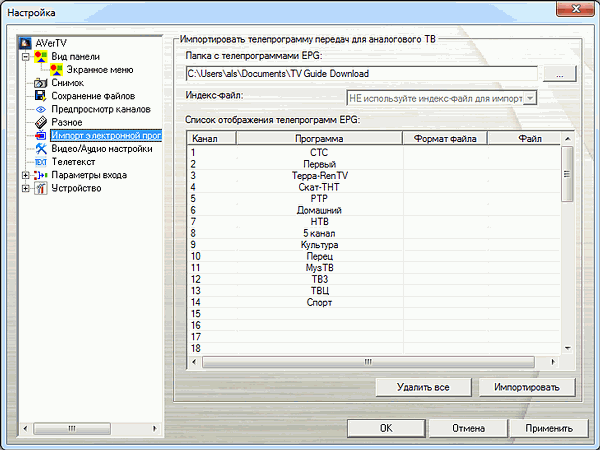600x450 pixels.
Task: Click the Вид панели icon
Action: (x=41, y=56)
